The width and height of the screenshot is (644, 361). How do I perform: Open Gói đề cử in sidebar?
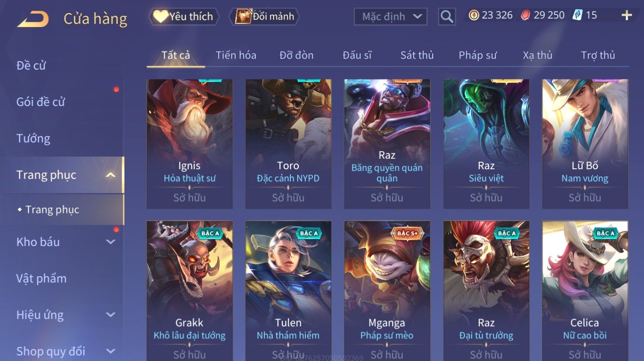point(41,102)
